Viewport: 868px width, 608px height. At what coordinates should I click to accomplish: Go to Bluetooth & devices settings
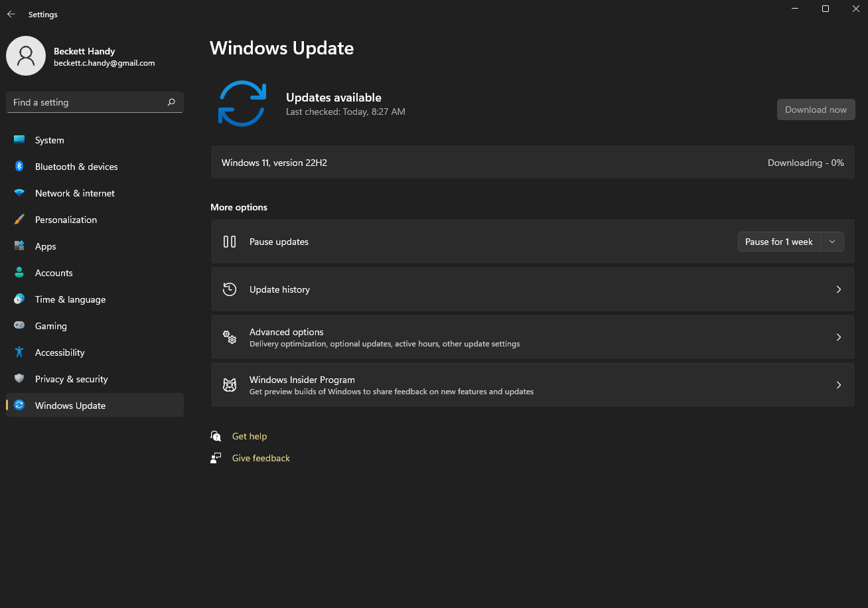95,167
